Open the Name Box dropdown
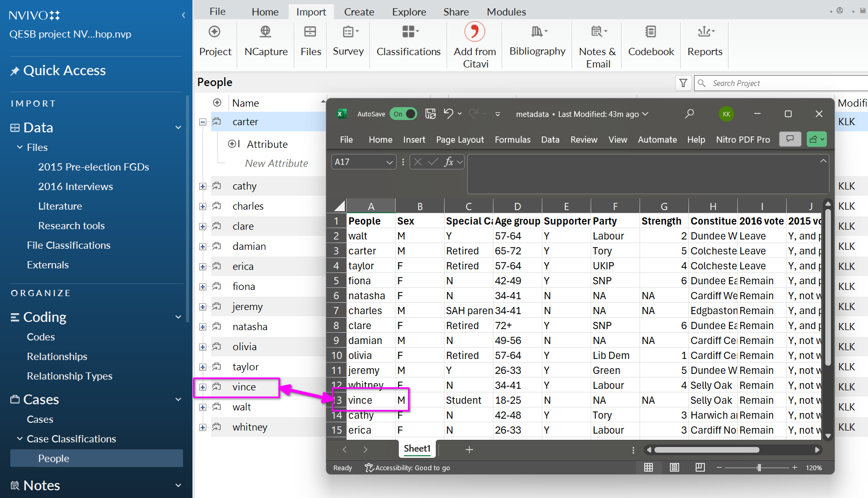The image size is (868, 498). [389, 162]
